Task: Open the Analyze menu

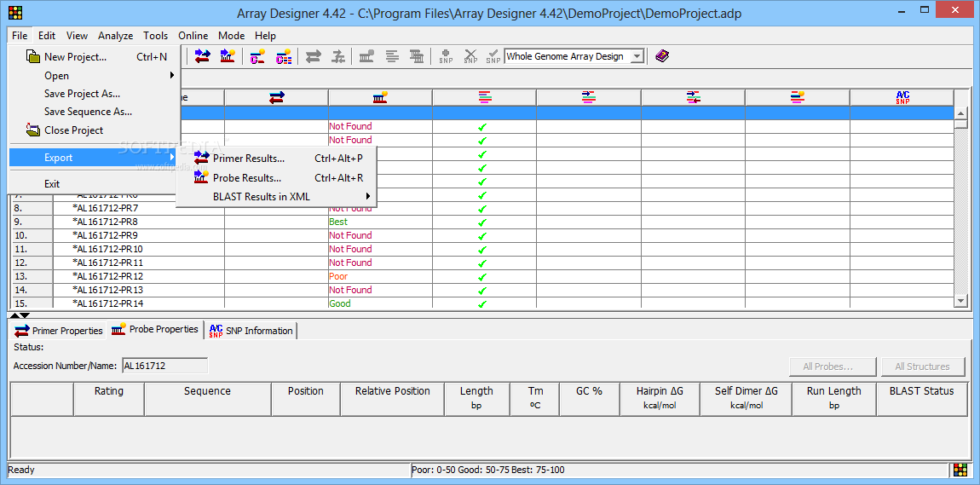Action: 116,36
